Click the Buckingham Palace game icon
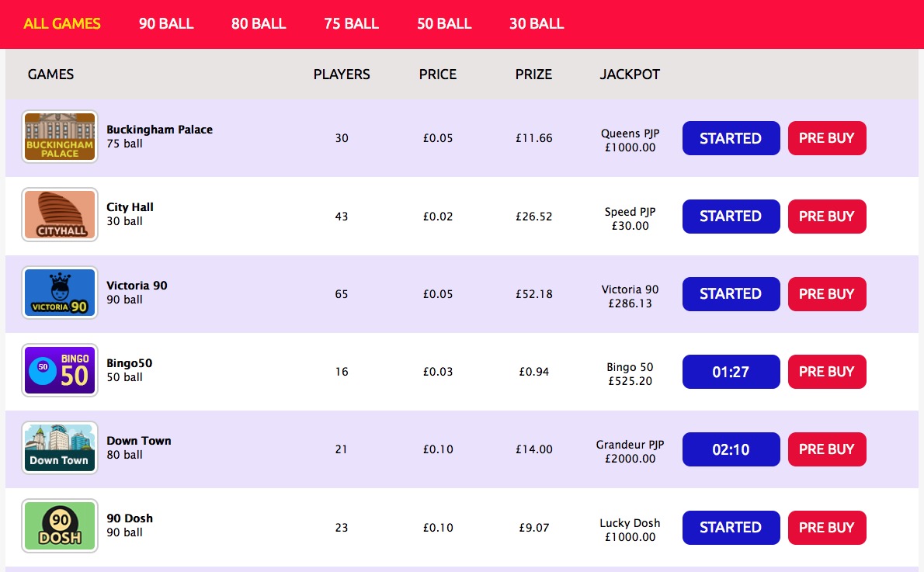924x572 pixels. (59, 137)
